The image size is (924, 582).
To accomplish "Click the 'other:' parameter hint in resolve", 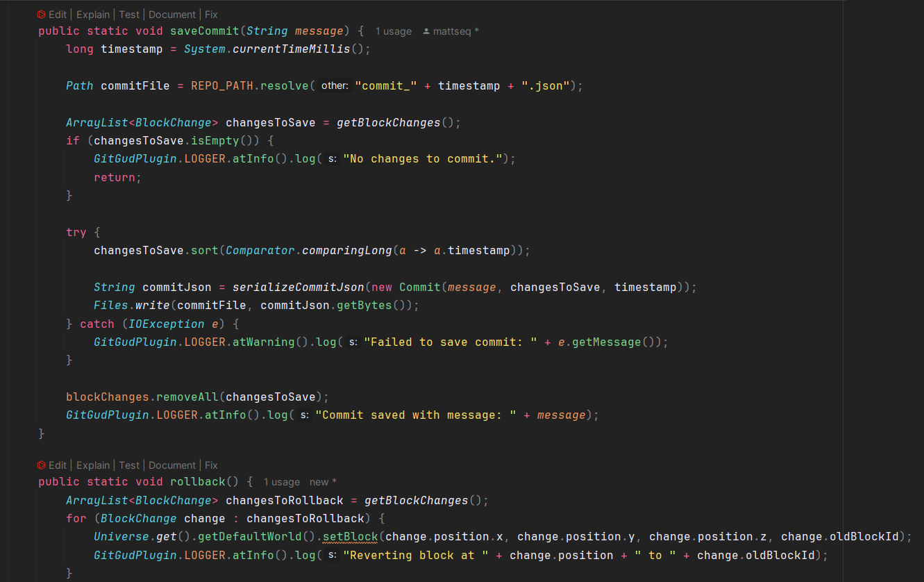I will tap(335, 86).
